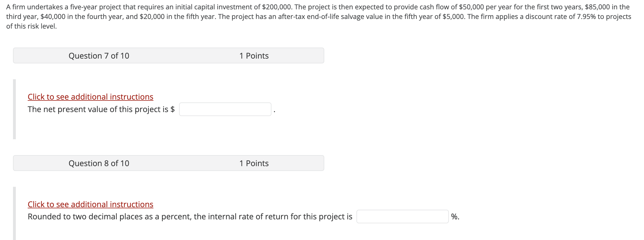Place cursor in the dollar amount answer box
This screenshot has width=644, height=240.
coord(225,109)
